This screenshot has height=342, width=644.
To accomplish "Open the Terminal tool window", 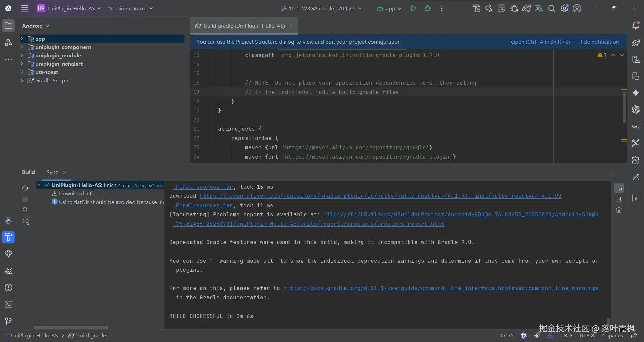I will pyautogui.click(x=9, y=304).
